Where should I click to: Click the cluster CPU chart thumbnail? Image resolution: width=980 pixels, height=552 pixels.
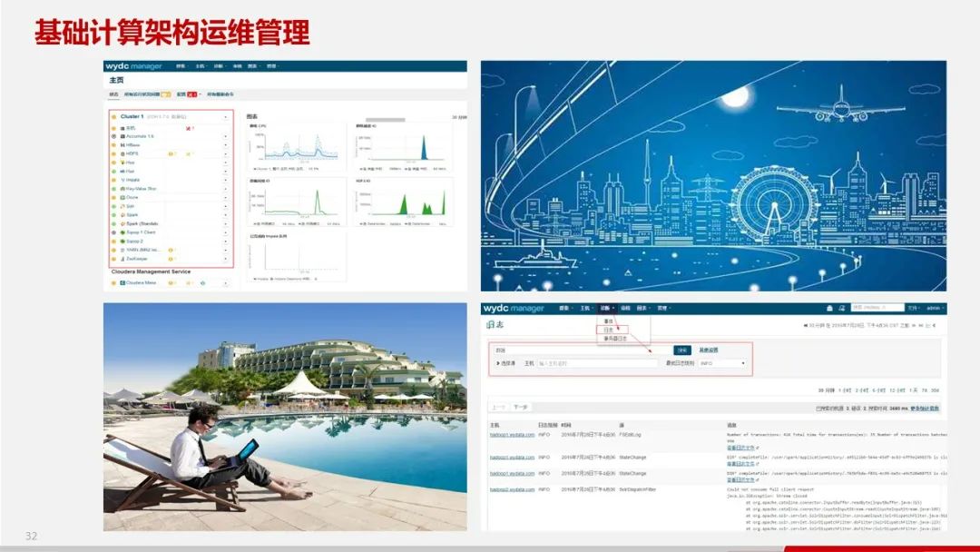[298, 148]
